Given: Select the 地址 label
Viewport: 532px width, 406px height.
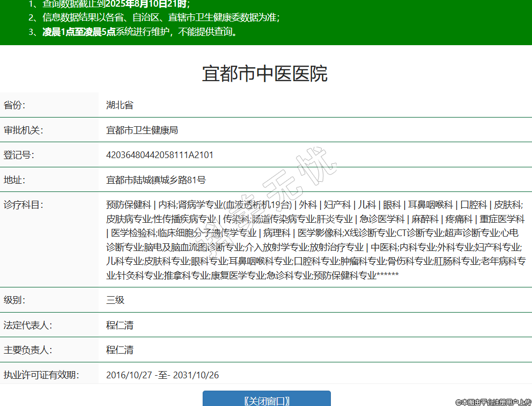Looking at the screenshot, I should (14, 180).
